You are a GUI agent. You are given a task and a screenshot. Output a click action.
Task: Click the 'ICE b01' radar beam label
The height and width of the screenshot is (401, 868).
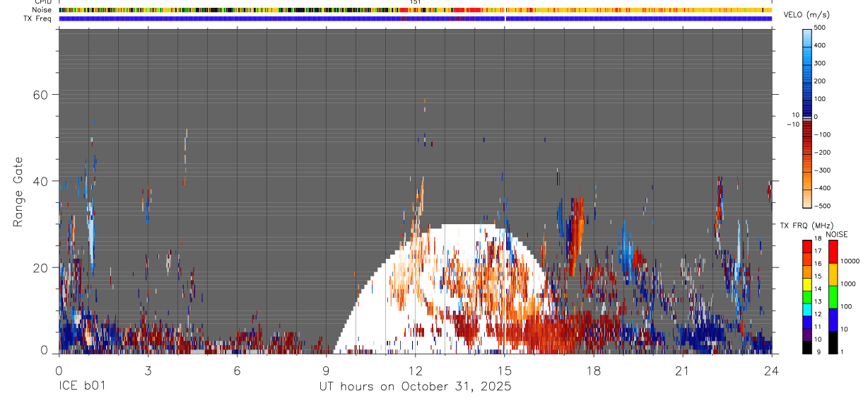82,386
